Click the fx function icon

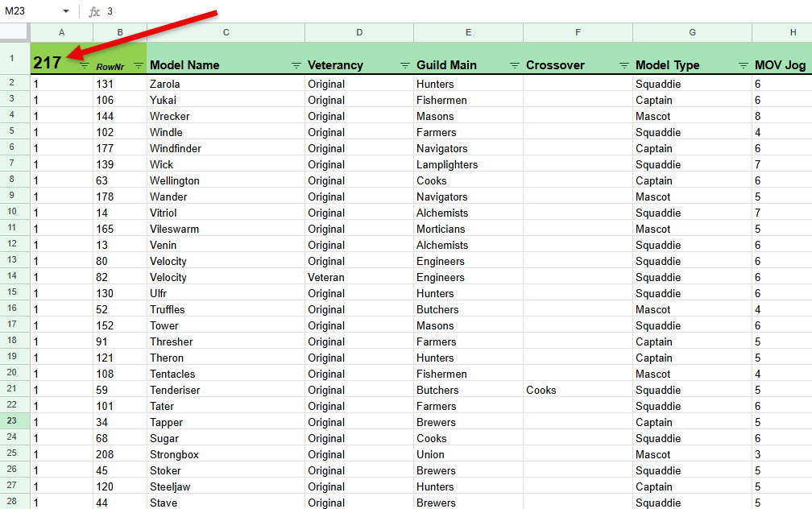(x=94, y=11)
